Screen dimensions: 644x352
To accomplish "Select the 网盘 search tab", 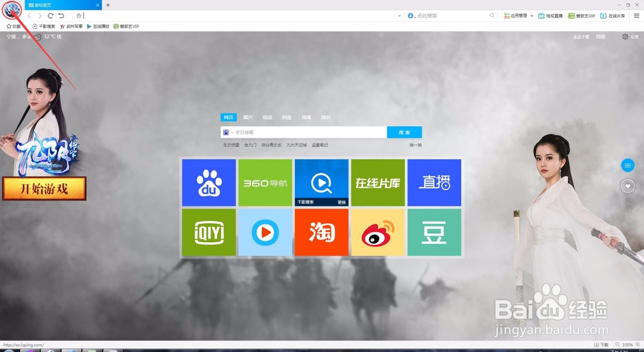I will 287,117.
